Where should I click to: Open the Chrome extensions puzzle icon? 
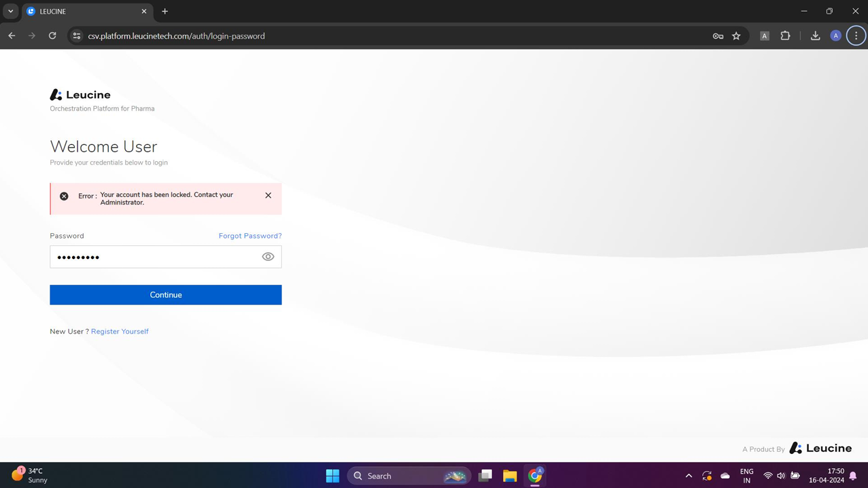pyautogui.click(x=784, y=35)
